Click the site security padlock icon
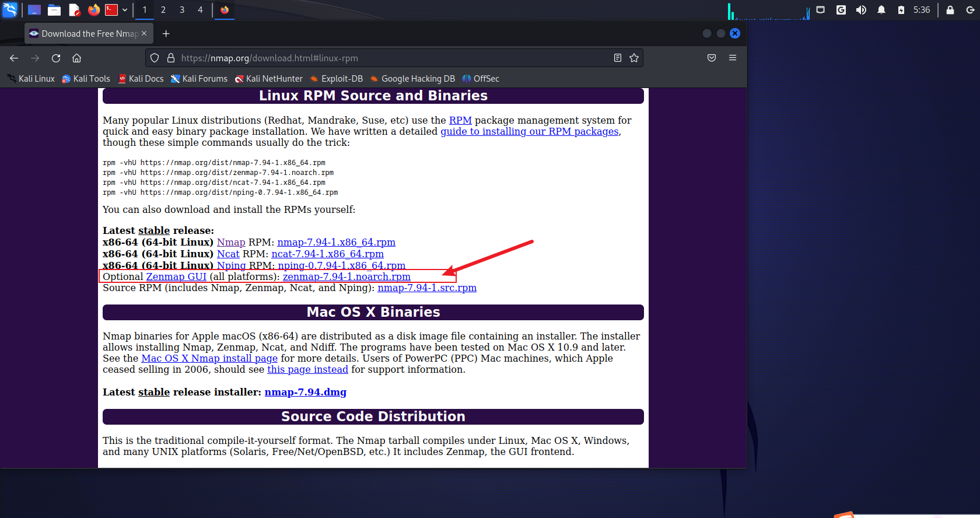The image size is (980, 518). pos(171,58)
